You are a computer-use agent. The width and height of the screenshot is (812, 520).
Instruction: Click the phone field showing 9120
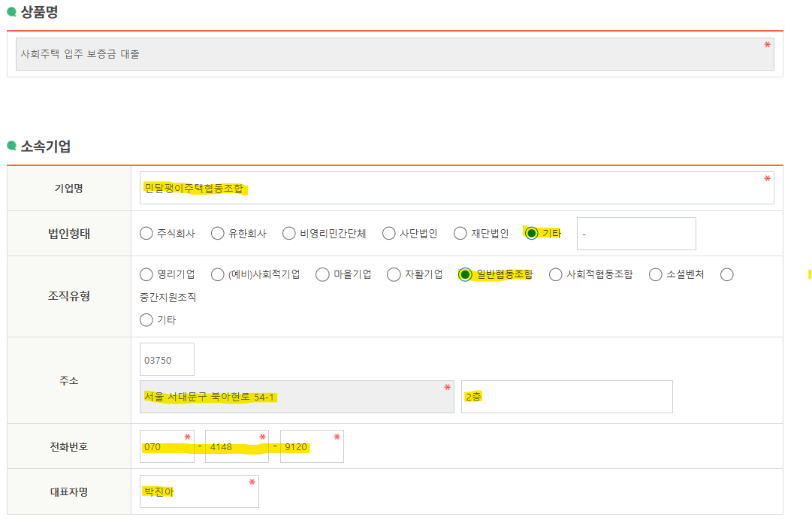[312, 446]
